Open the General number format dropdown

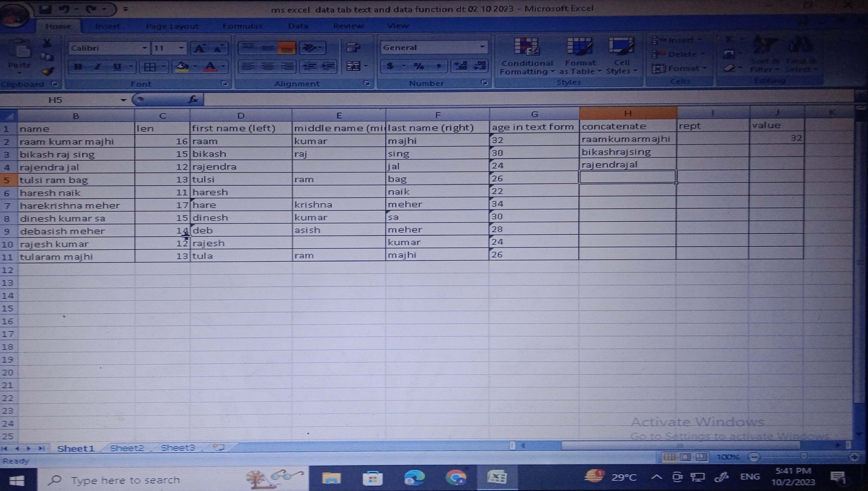[483, 47]
